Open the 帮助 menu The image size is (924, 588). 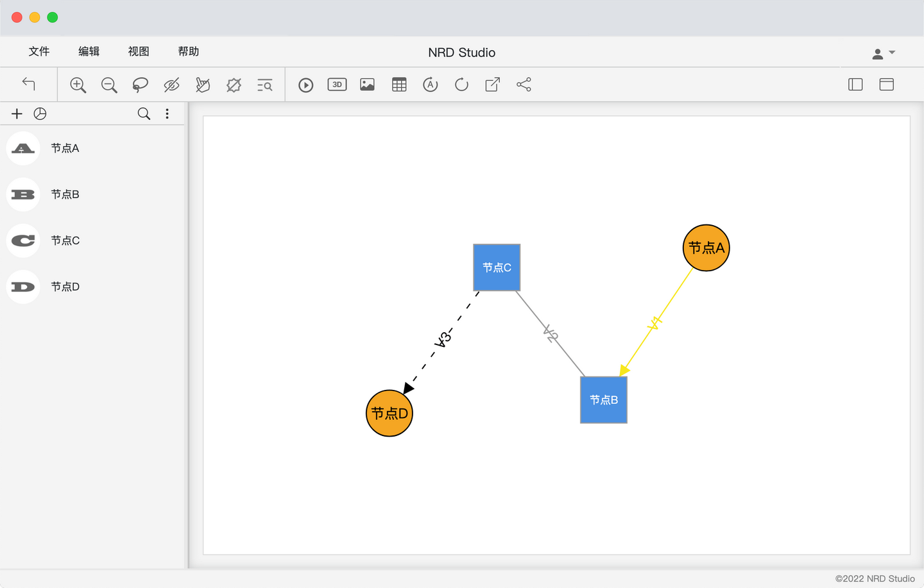[x=189, y=51]
